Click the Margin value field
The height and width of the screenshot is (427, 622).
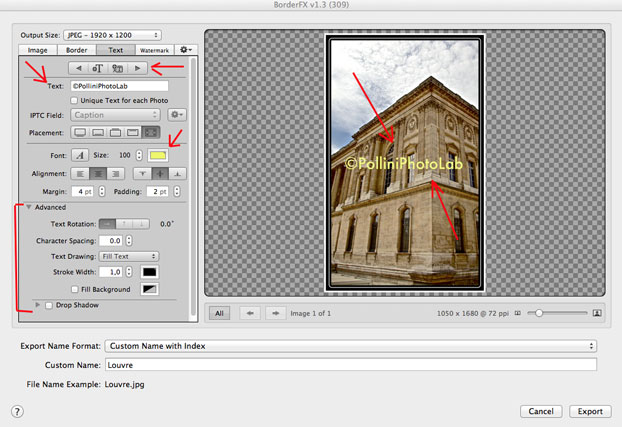tap(83, 191)
